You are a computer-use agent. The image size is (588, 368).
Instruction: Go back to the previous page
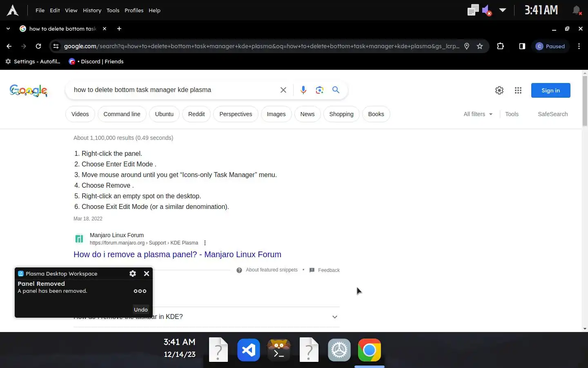pyautogui.click(x=9, y=46)
